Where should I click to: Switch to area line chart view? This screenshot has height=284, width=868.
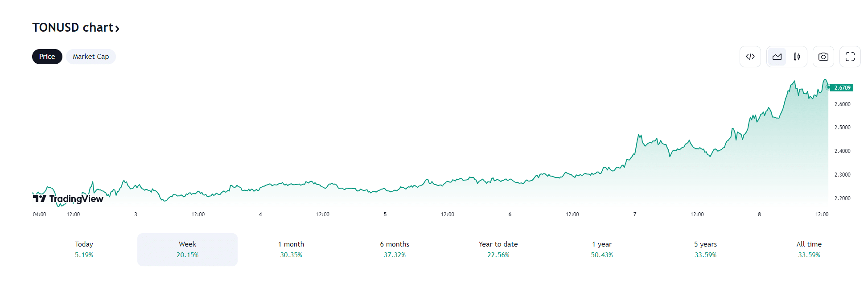point(777,57)
